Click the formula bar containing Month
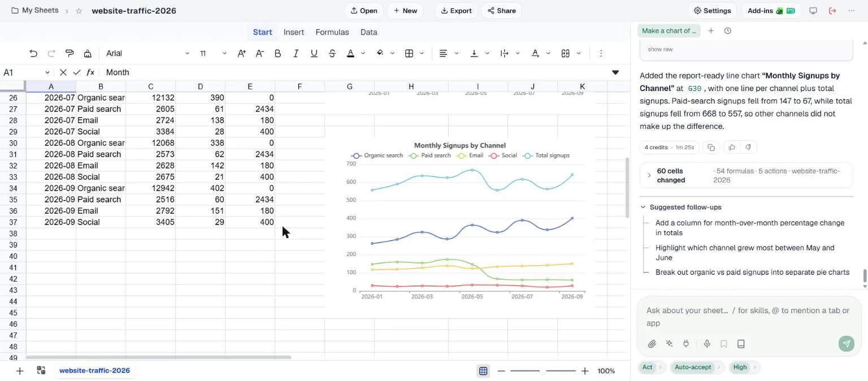Image resolution: width=868 pixels, height=381 pixels. [x=356, y=72]
